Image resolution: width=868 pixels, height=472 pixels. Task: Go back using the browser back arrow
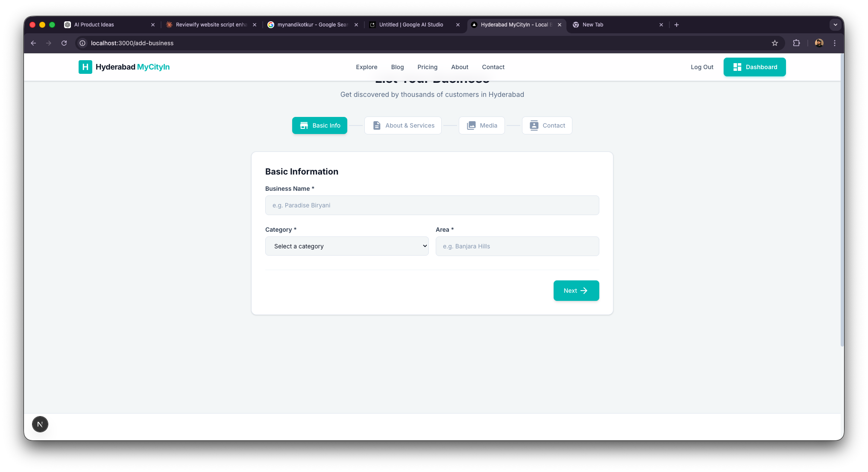[33, 43]
